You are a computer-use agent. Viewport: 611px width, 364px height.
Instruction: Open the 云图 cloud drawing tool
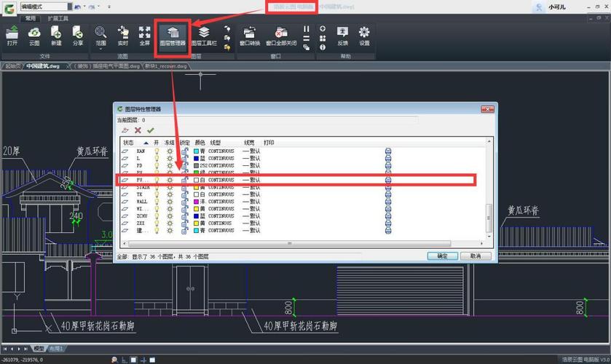tap(34, 36)
